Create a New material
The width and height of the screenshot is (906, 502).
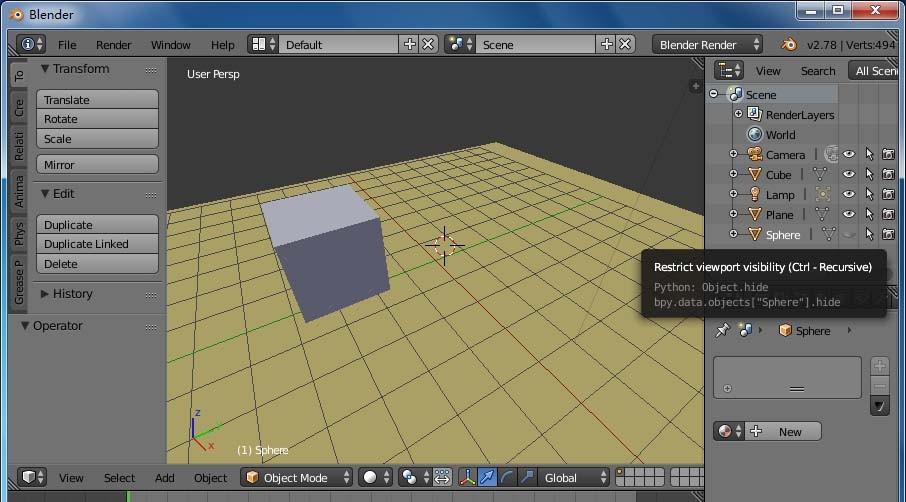pyautogui.click(x=783, y=432)
